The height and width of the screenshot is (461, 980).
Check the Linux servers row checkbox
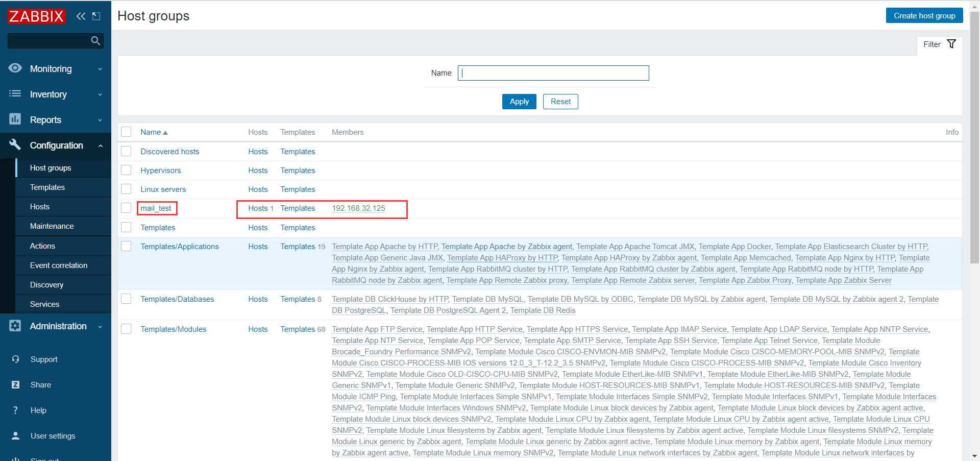[126, 189]
